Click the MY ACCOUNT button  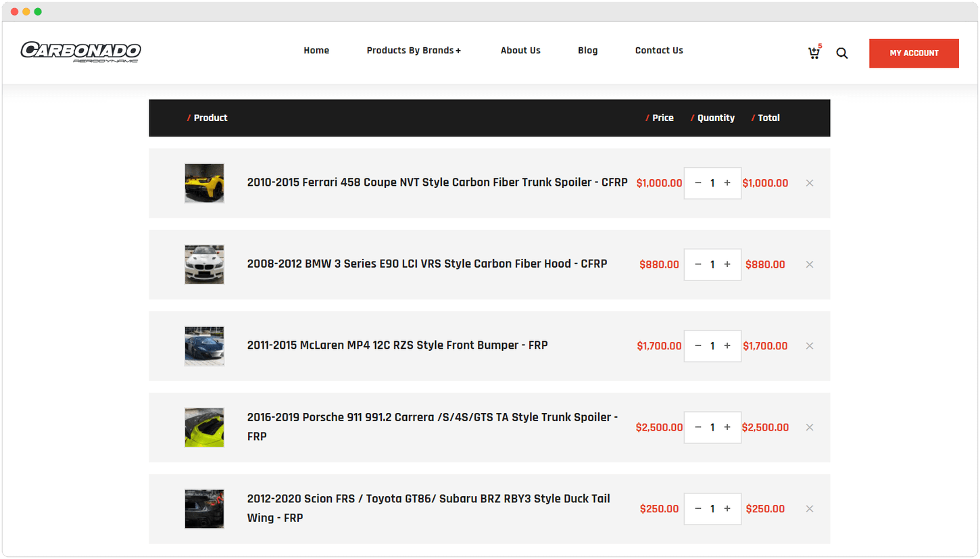pos(914,53)
